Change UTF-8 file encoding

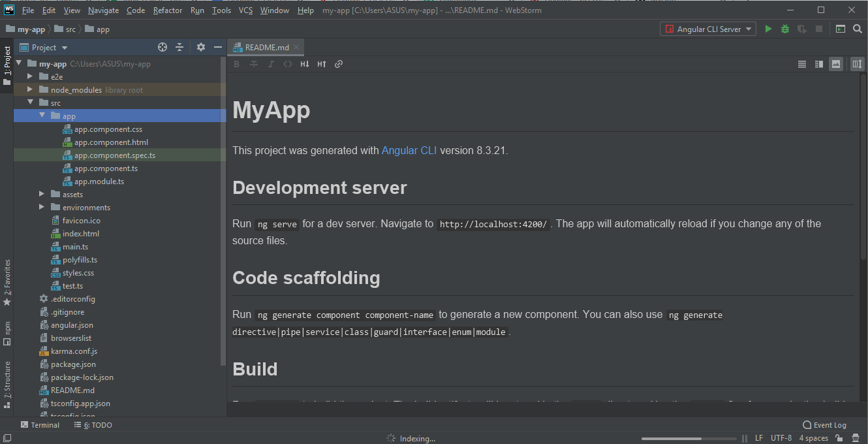(781, 438)
